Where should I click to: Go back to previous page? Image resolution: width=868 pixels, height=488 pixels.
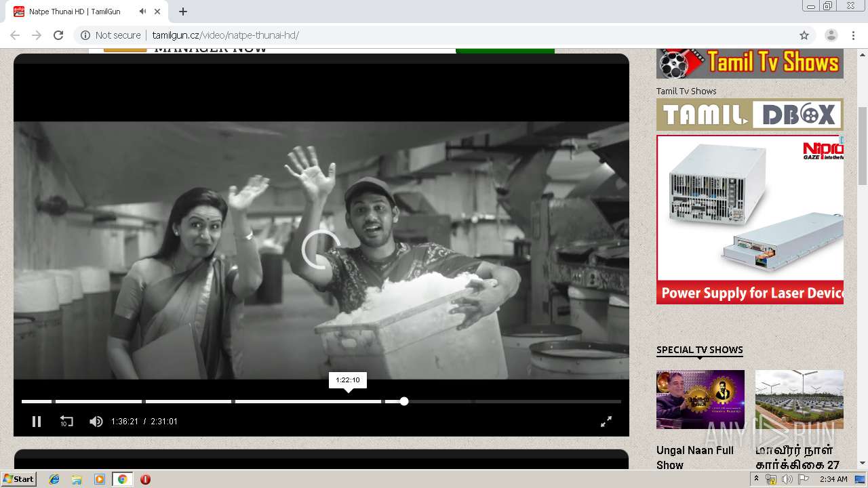coord(15,35)
